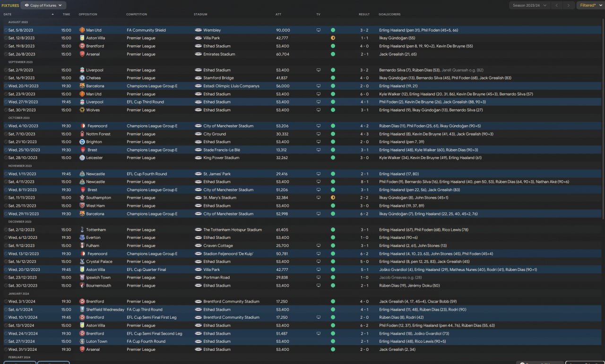Open the FA Cup Fourth Round competition
The image size is (605, 364).
coord(146,341)
